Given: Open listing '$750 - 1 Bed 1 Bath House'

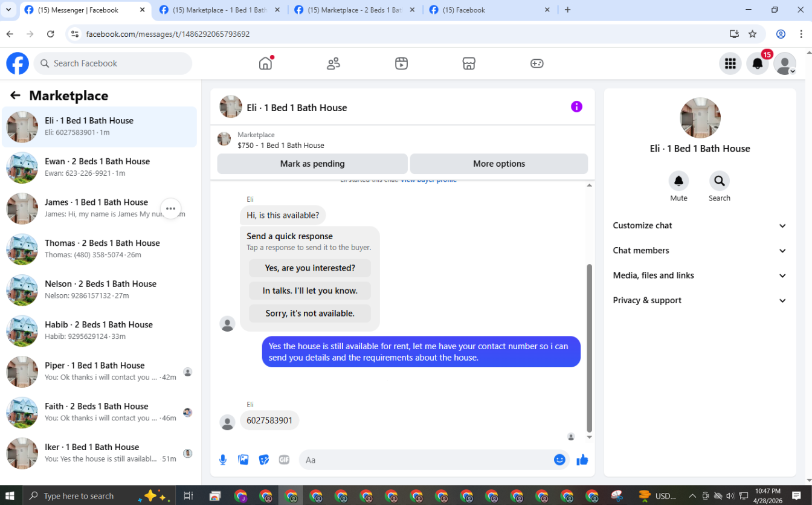Looking at the screenshot, I should point(281,146).
